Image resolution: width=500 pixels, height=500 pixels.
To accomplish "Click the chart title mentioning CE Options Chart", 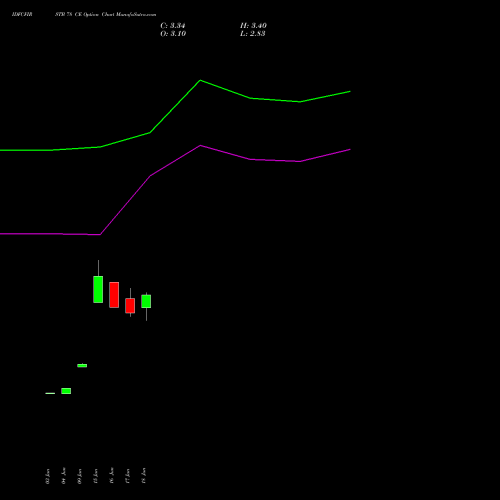I will point(105,14).
